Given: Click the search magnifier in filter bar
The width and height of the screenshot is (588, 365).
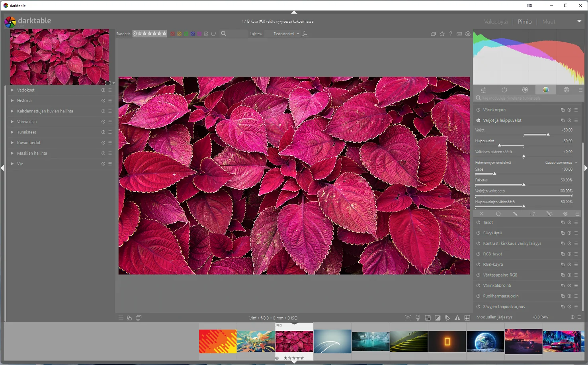Looking at the screenshot, I should tap(224, 34).
